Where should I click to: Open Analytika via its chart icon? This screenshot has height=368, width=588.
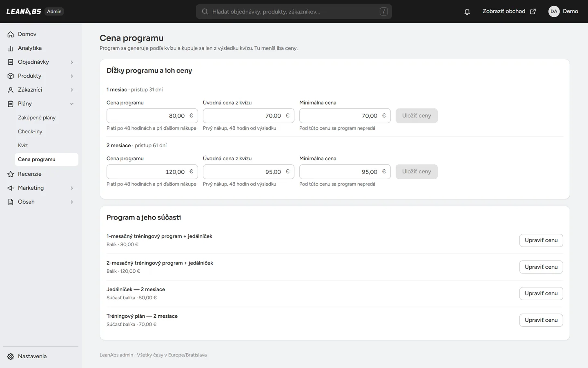point(11,48)
